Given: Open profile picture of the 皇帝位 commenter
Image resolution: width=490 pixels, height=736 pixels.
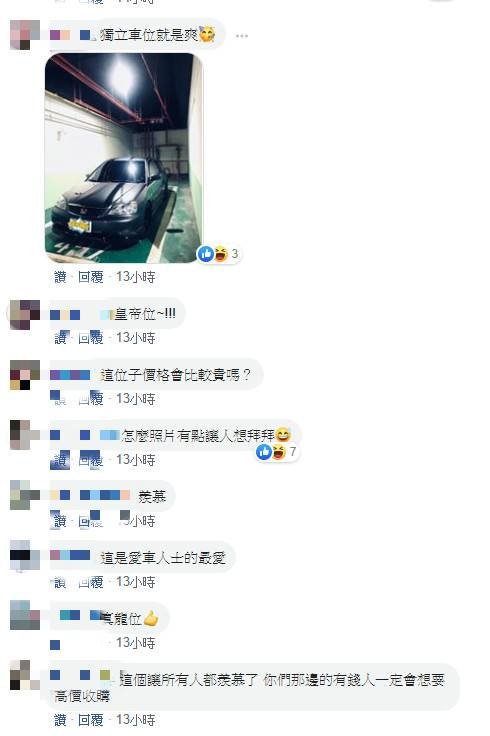Looking at the screenshot, I should tap(25, 314).
